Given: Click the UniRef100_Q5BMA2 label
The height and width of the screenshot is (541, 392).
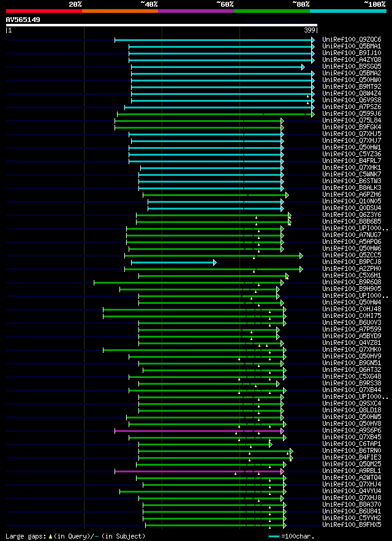Looking at the screenshot, I should [x=352, y=74].
